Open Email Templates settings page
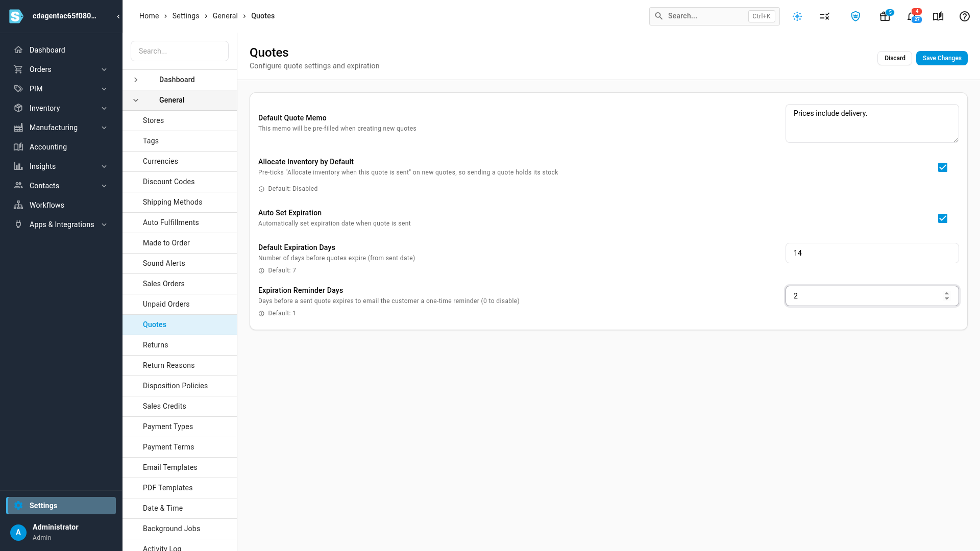The width and height of the screenshot is (980, 551). click(x=180, y=467)
